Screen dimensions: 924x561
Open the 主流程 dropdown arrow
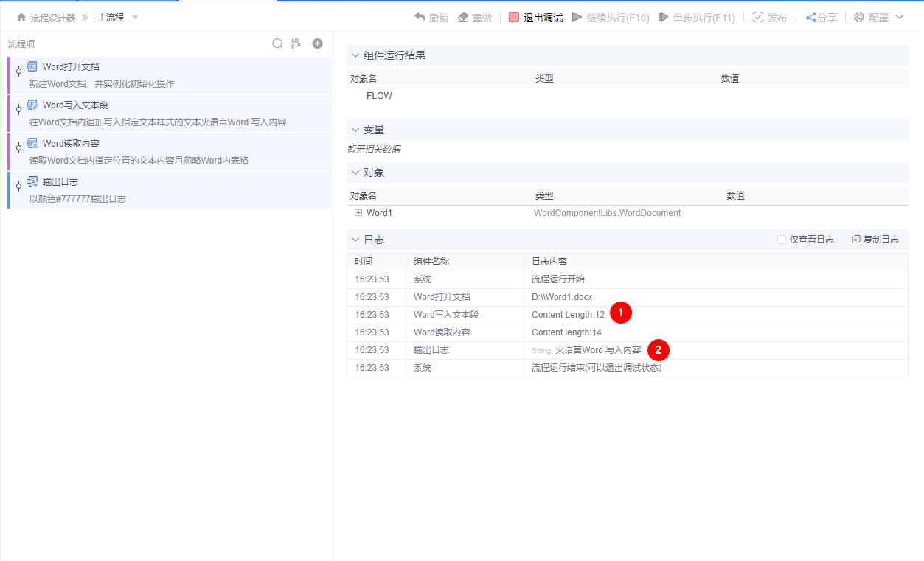click(x=135, y=17)
